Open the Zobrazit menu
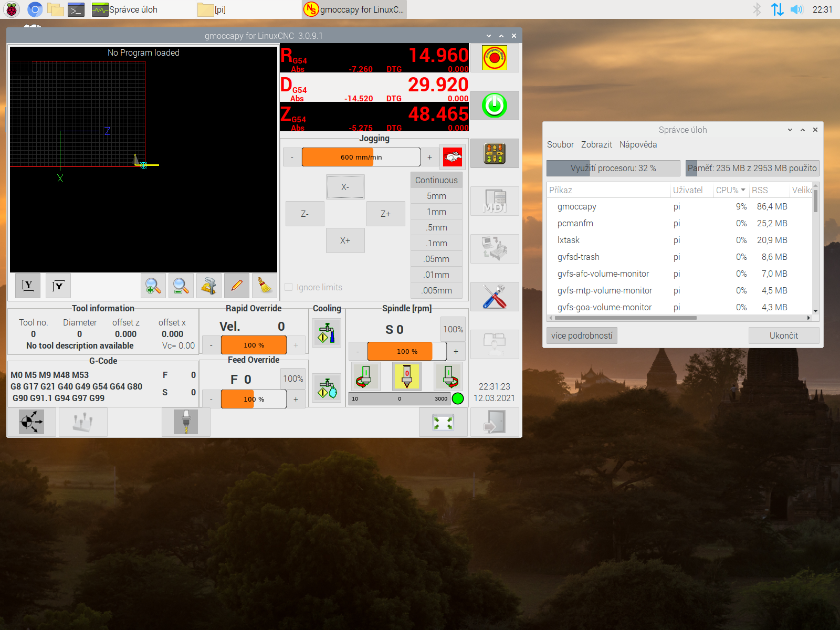This screenshot has height=630, width=840. click(x=596, y=144)
